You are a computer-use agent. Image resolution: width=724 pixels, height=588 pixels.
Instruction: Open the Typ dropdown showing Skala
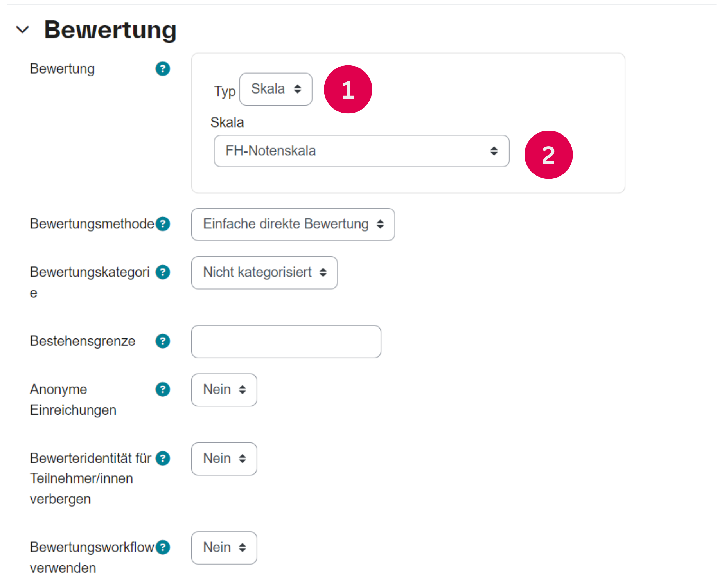(276, 89)
